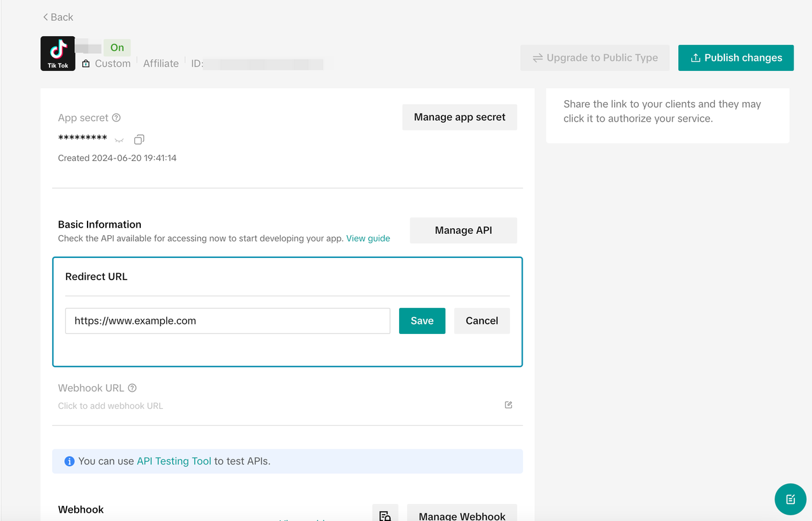
Task: Cancel editing the redirect URL
Action: [x=481, y=321]
